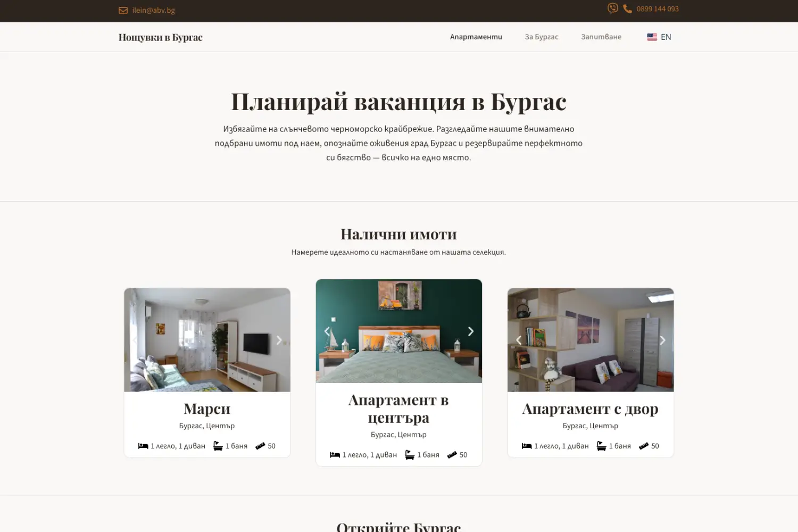
Task: Show next photo of Апартамент в центъра
Action: click(470, 331)
